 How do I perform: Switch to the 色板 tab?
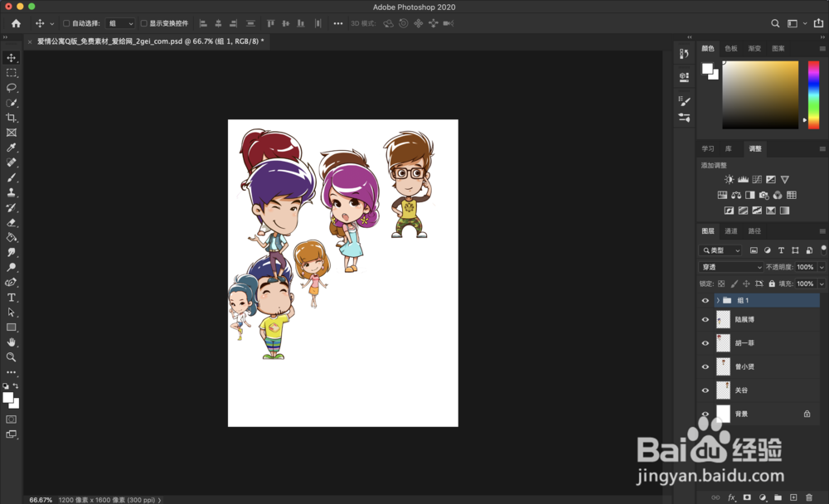click(730, 48)
